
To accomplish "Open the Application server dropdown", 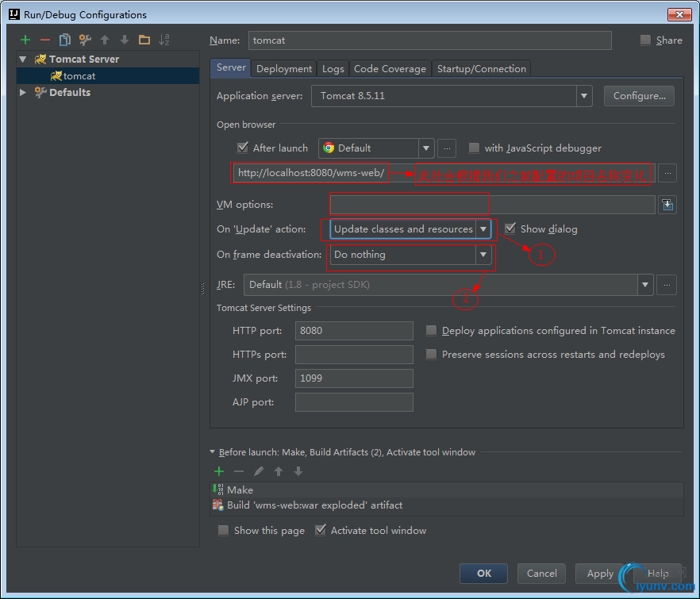I will click(584, 96).
